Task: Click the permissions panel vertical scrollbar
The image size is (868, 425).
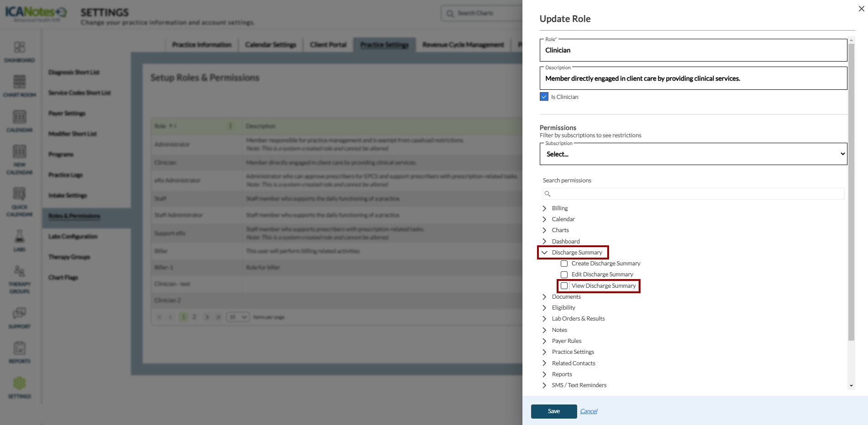Action: click(x=851, y=192)
